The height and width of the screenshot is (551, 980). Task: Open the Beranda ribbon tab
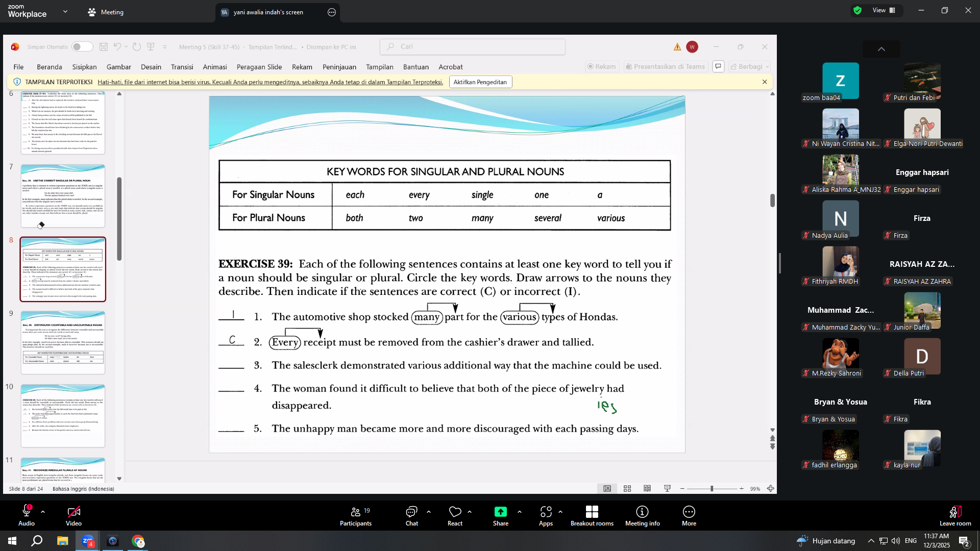coord(50,67)
